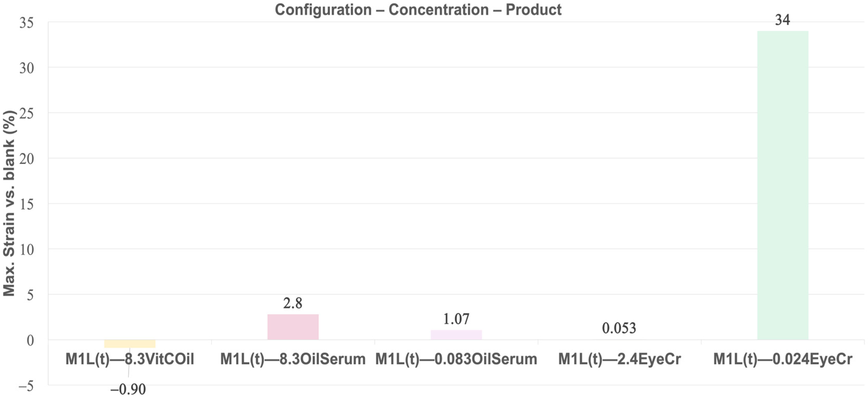Select the tall green 0.024EyeCr bar
The height and width of the screenshot is (398, 868).
click(783, 186)
